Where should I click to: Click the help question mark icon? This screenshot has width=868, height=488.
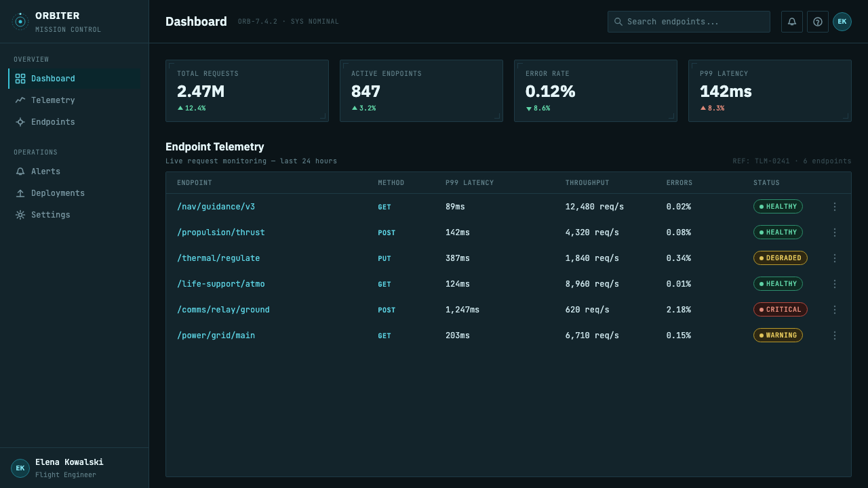(x=818, y=22)
